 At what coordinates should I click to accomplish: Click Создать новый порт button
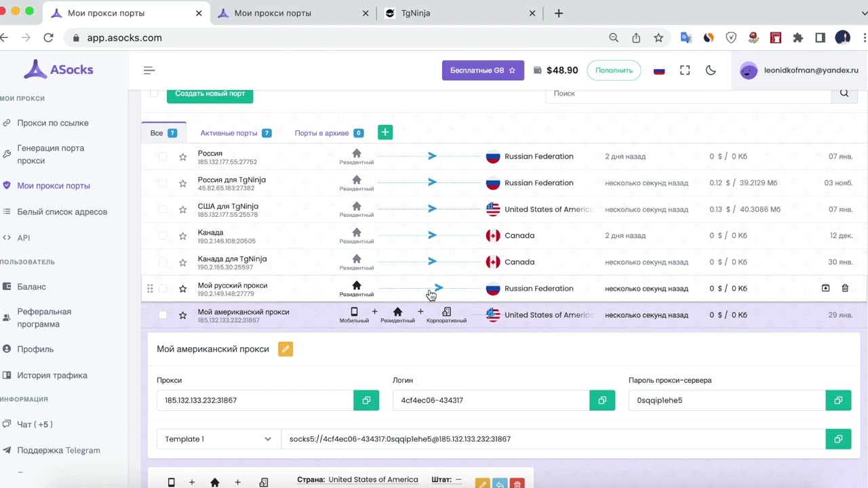point(210,94)
